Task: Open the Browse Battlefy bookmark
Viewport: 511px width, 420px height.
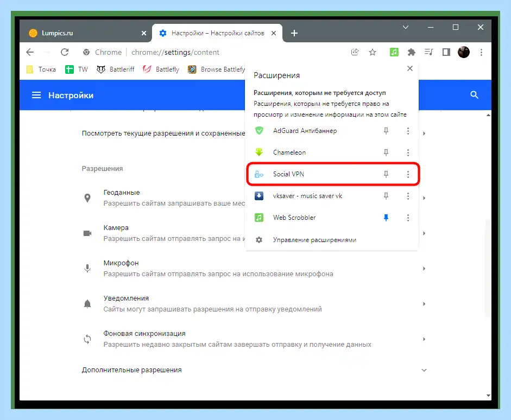Action: [216, 69]
